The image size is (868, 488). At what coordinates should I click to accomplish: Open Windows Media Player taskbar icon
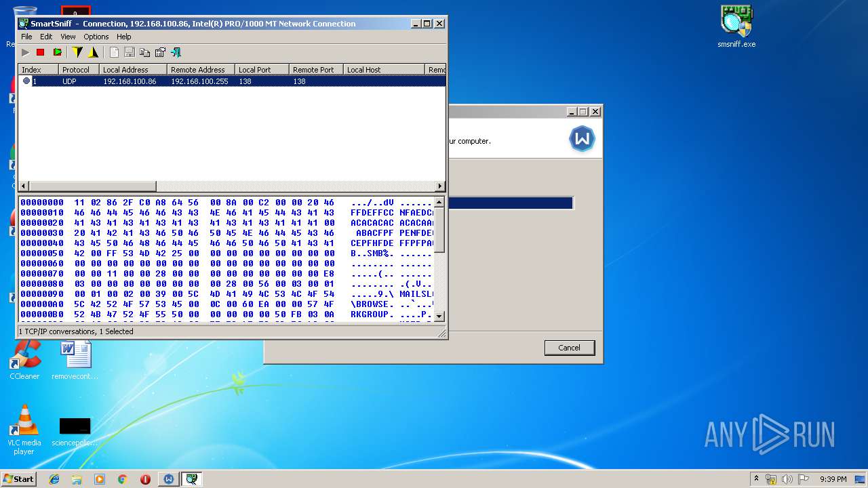pos(100,479)
